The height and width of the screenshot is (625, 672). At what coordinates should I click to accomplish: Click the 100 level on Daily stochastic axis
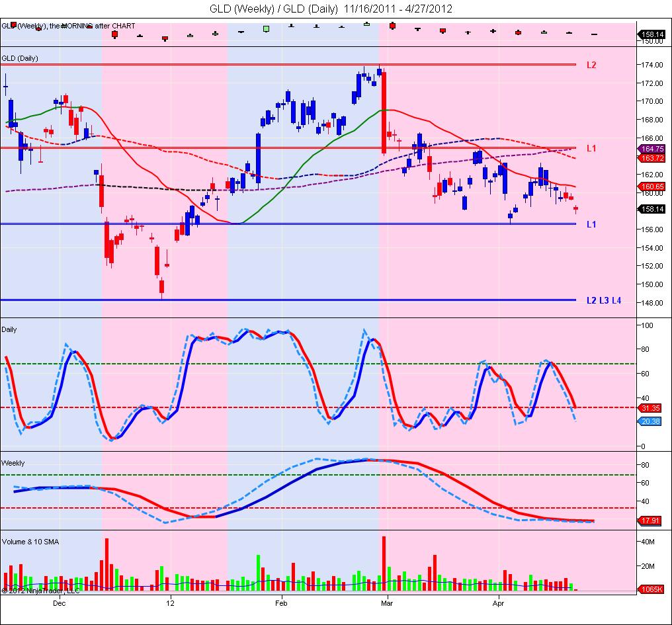647,325
